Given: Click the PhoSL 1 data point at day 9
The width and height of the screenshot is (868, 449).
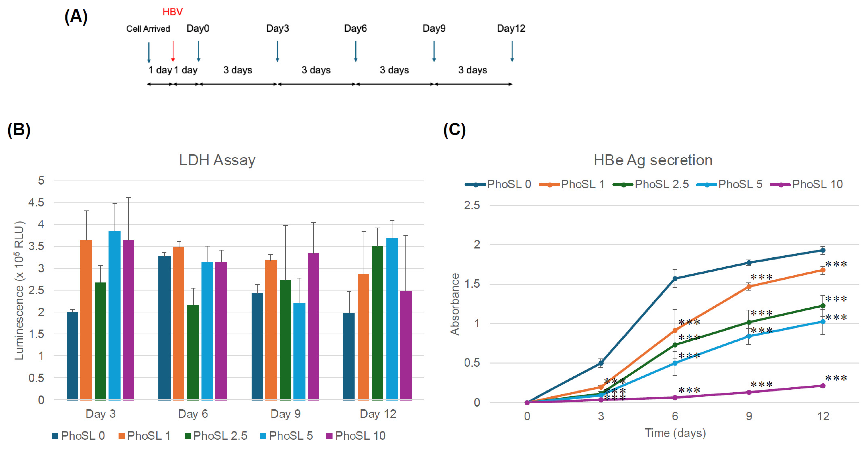Looking at the screenshot, I should coord(749,287).
